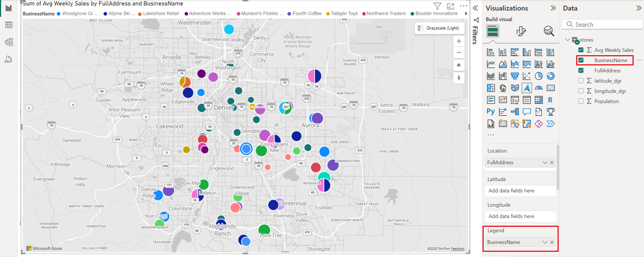Click the filter funnel icon above the map

(x=437, y=6)
